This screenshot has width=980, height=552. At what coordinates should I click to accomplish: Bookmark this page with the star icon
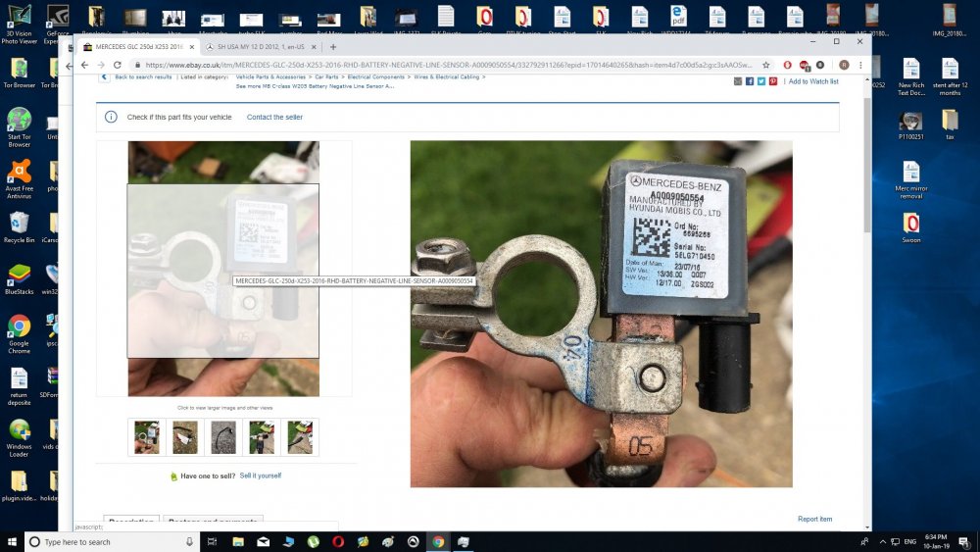point(765,65)
